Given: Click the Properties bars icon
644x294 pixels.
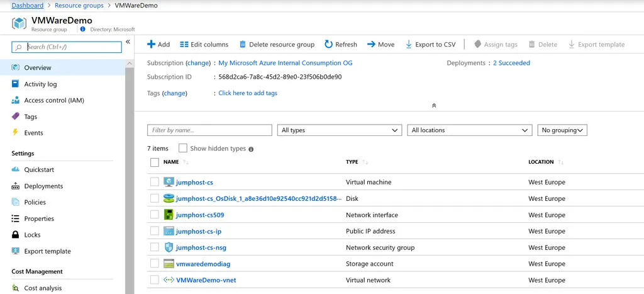Looking at the screenshot, I should click(16, 218).
